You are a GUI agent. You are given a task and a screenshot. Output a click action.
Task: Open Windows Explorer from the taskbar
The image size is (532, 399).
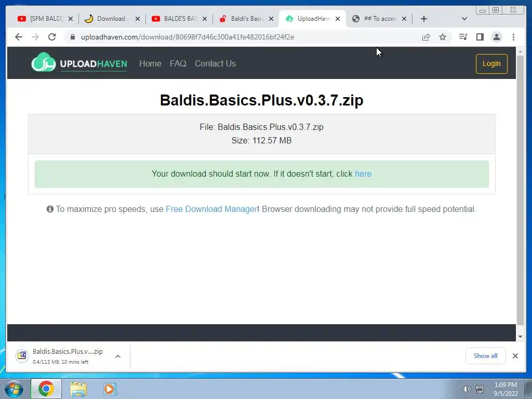coord(78,389)
